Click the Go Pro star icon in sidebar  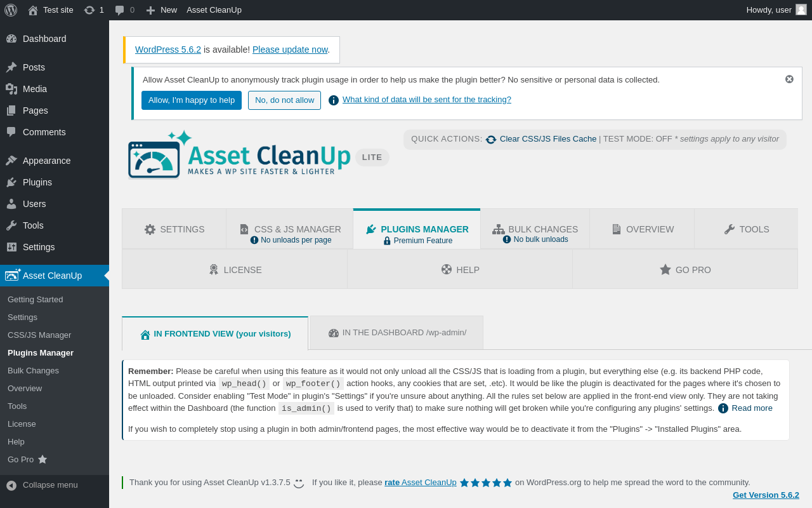tap(43, 459)
